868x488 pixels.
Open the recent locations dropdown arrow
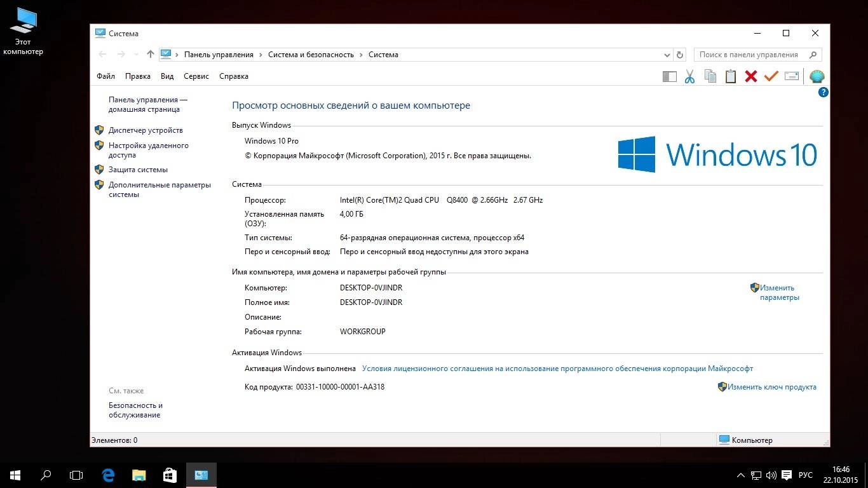point(136,55)
